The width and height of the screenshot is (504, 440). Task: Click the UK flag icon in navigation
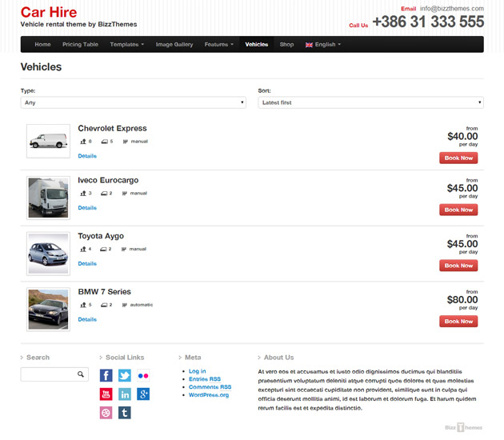tap(309, 45)
